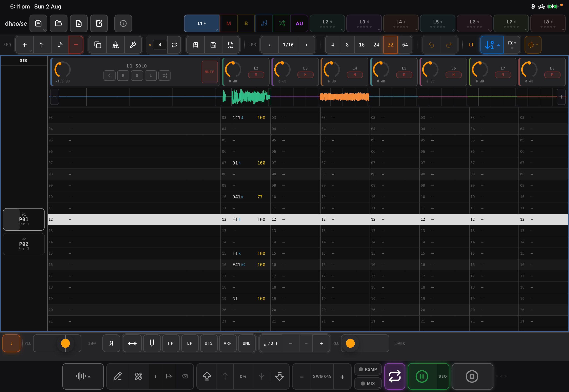Click the AU button
The height and width of the screenshot is (392, 569).
coord(299,23)
